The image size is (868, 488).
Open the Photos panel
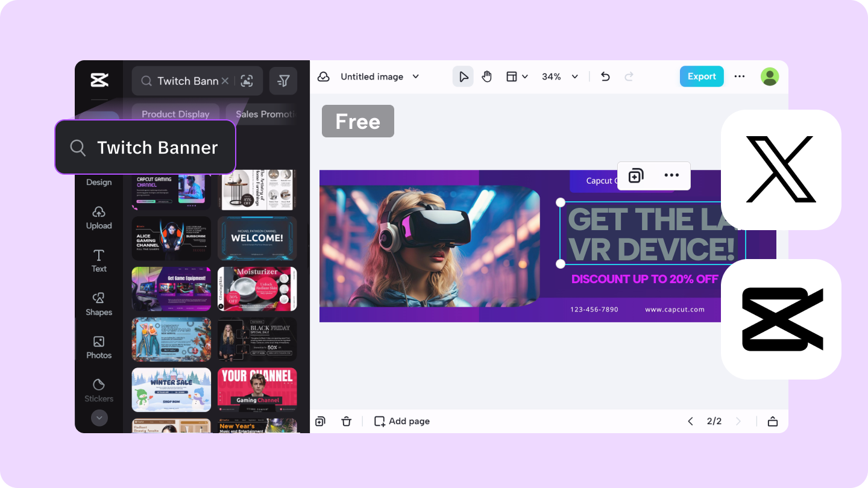tap(98, 348)
